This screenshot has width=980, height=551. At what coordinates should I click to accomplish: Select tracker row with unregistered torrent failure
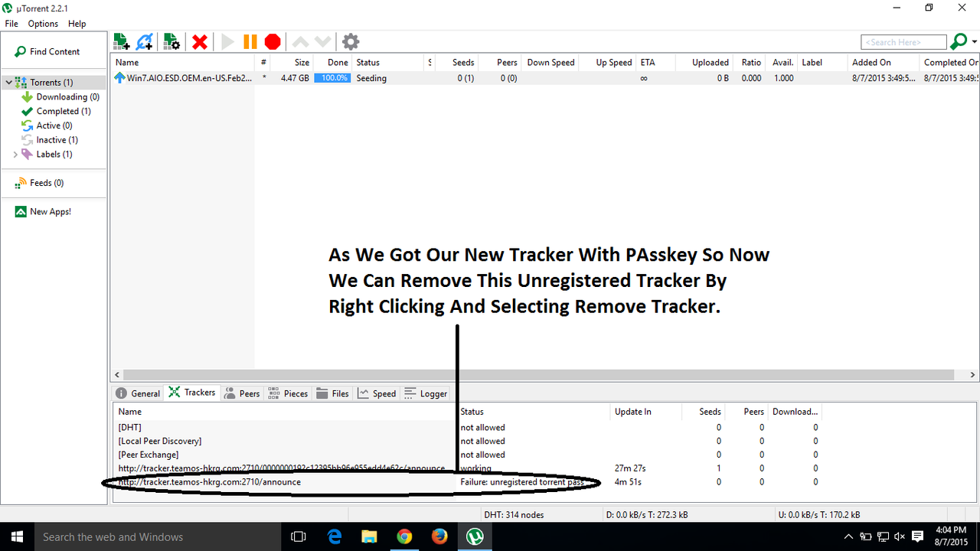[468, 482]
